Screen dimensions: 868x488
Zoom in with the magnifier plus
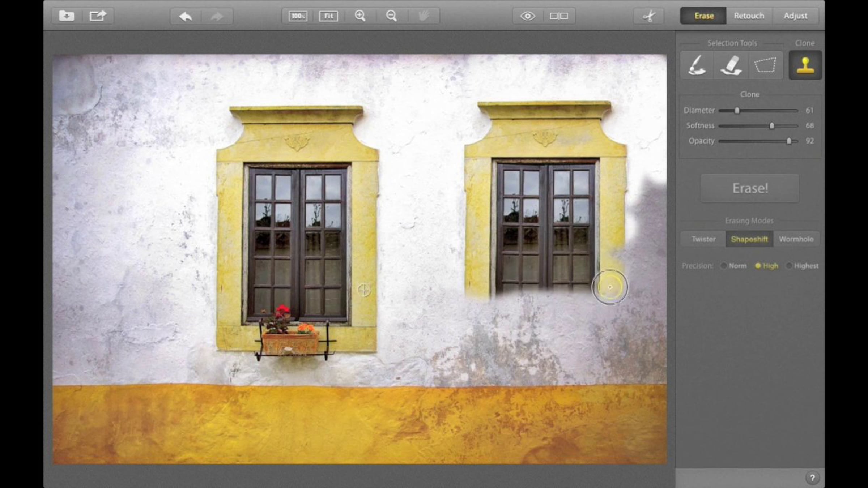tap(360, 16)
